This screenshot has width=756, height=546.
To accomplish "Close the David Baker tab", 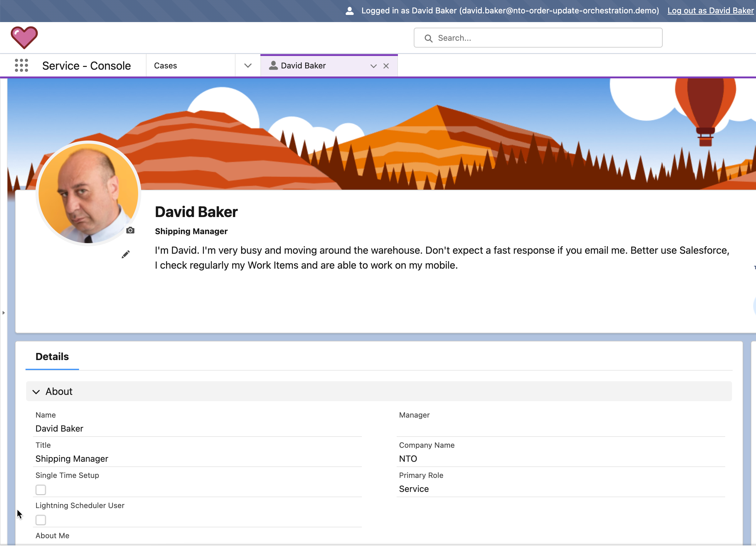I will [x=386, y=66].
